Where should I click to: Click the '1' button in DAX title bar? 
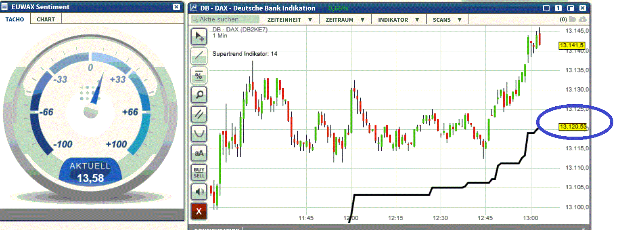click(558, 8)
